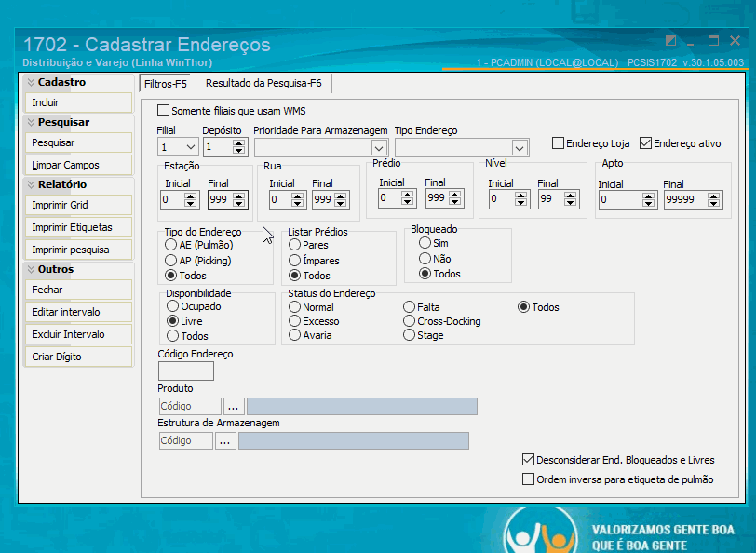Screen dimensions: 756x553
Task: Select Avaria address status
Action: click(x=294, y=335)
